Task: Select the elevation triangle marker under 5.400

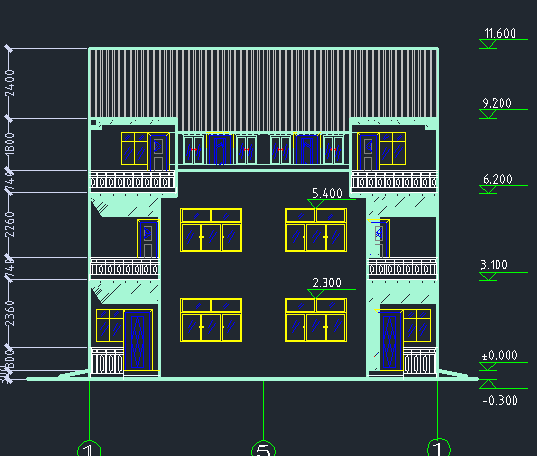Action: click(x=316, y=204)
